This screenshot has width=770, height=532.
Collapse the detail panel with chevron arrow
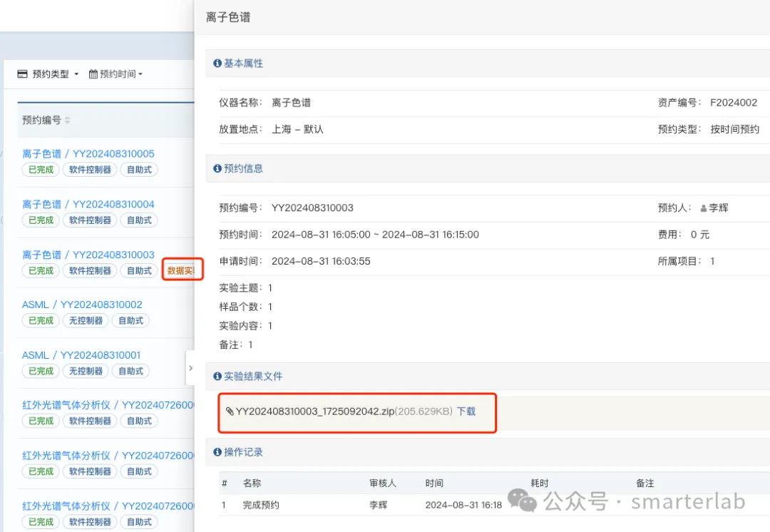(x=190, y=368)
